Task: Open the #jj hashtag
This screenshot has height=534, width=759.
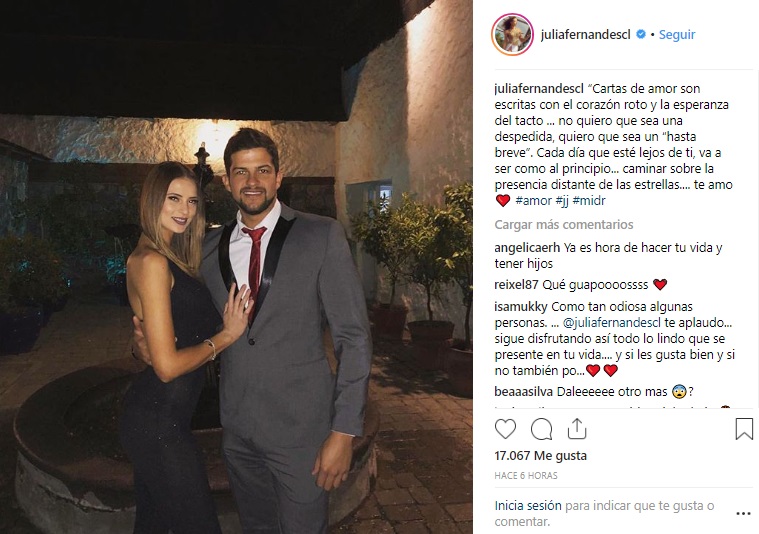Action: tap(562, 200)
